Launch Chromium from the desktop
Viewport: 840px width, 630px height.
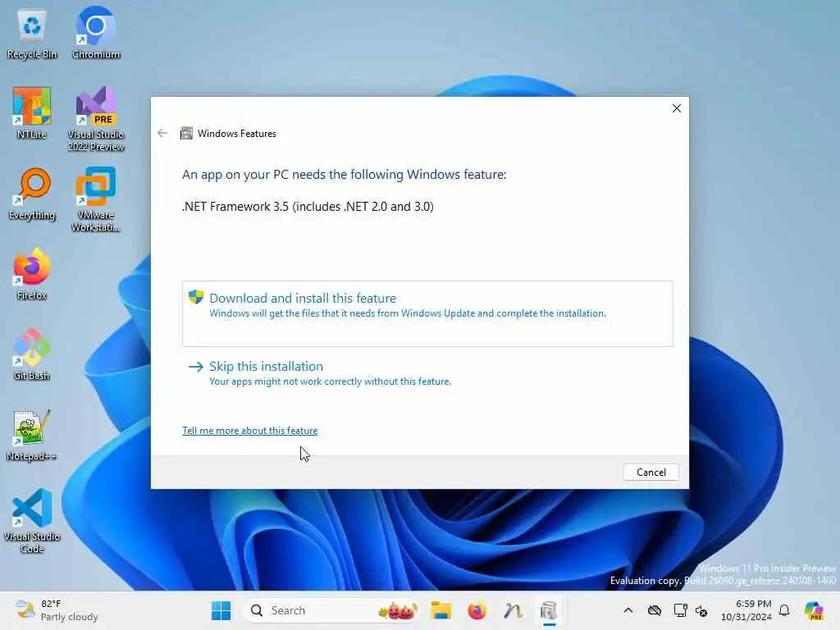tap(96, 33)
